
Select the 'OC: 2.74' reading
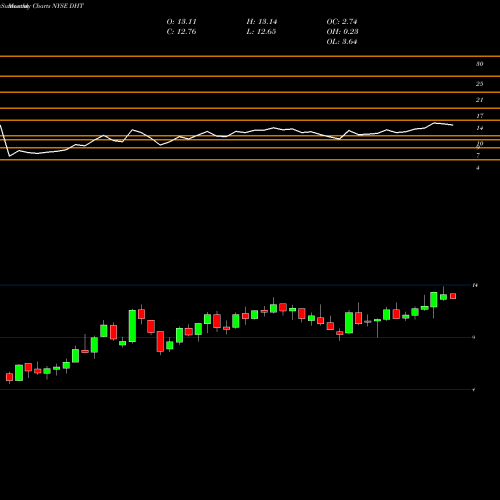click(342, 22)
